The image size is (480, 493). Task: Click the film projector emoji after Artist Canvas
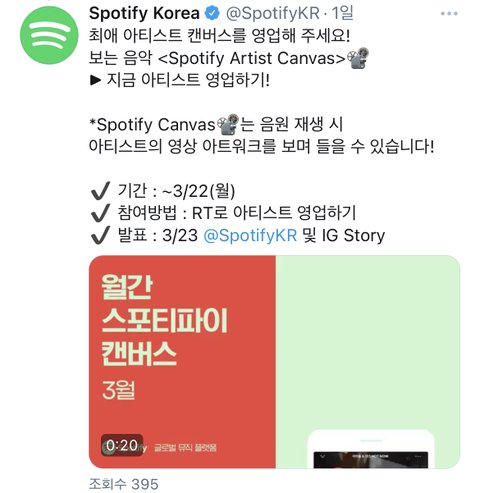coord(358,58)
